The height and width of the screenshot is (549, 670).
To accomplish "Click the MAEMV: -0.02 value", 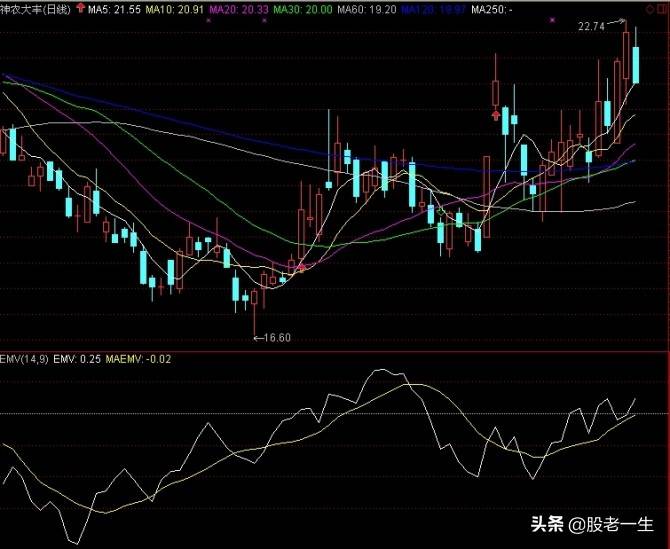I will [x=138, y=359].
